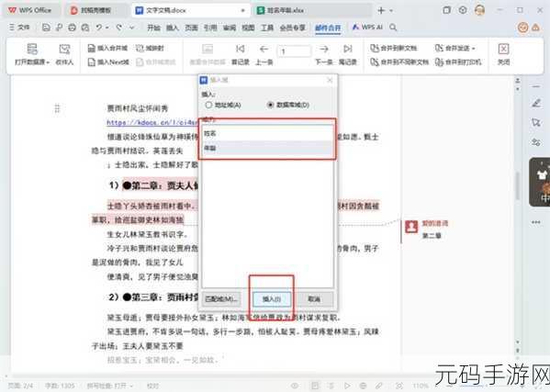Select the 年龄 field in dialog list

click(267, 148)
